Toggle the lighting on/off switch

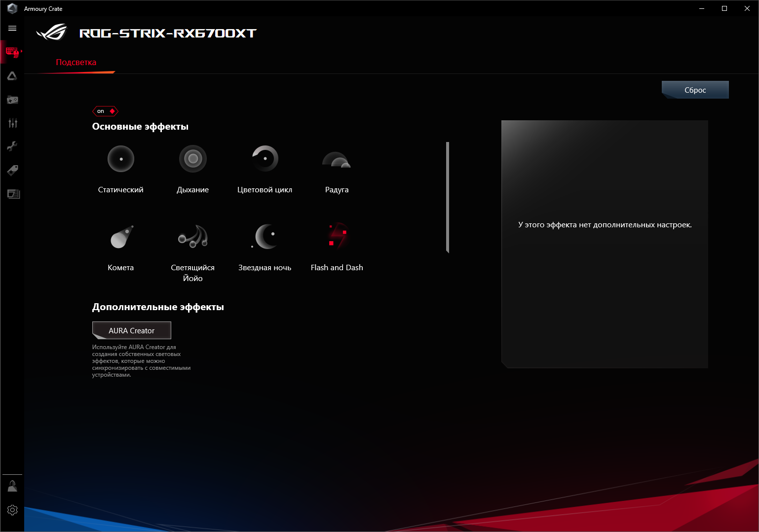click(x=106, y=111)
